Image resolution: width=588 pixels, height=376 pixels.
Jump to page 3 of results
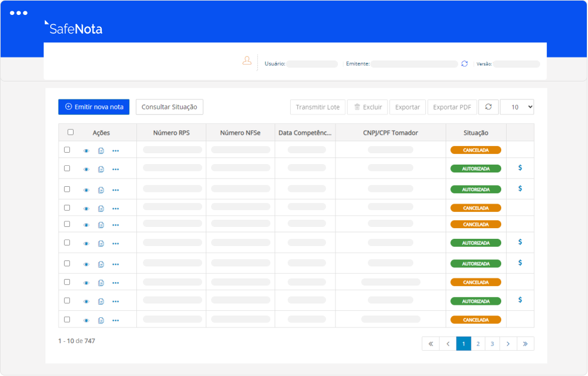[492, 344]
